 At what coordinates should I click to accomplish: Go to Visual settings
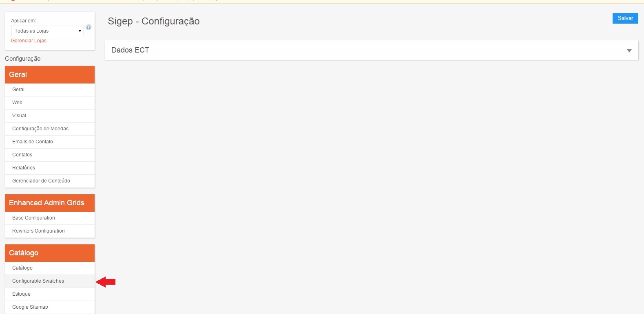[x=50, y=116]
